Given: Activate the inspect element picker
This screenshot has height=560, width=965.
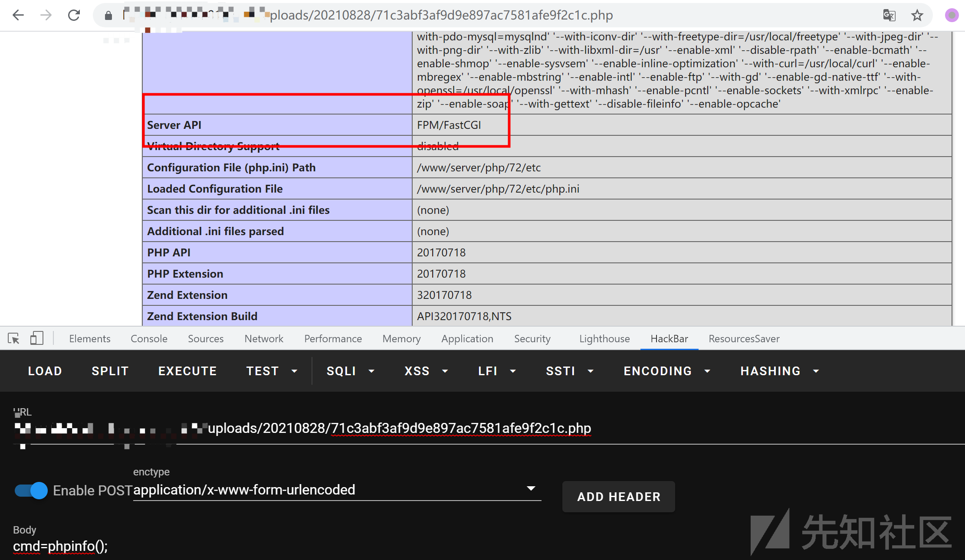Looking at the screenshot, I should click(x=13, y=338).
